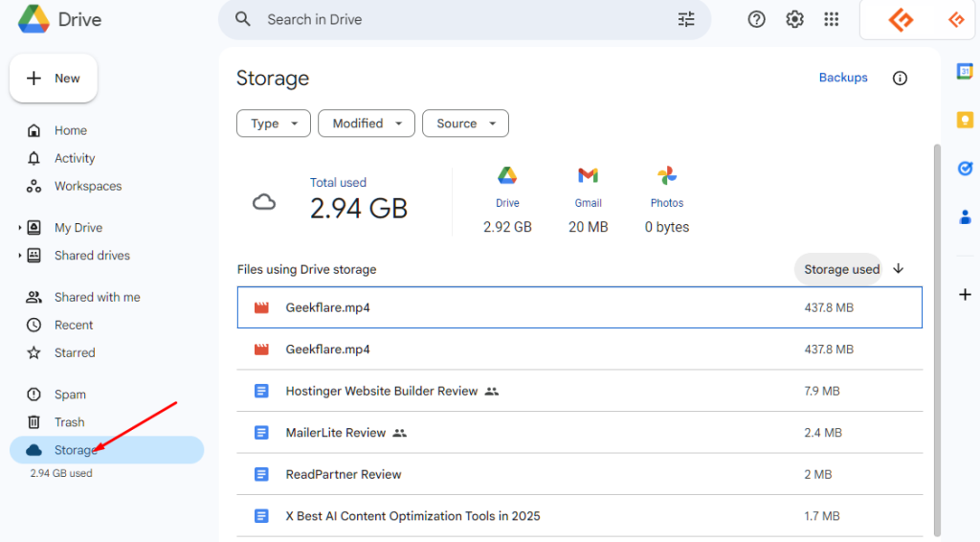Viewport: 980px width, 542px height.
Task: Open the account profile avatar
Action: pyautogui.click(x=956, y=20)
